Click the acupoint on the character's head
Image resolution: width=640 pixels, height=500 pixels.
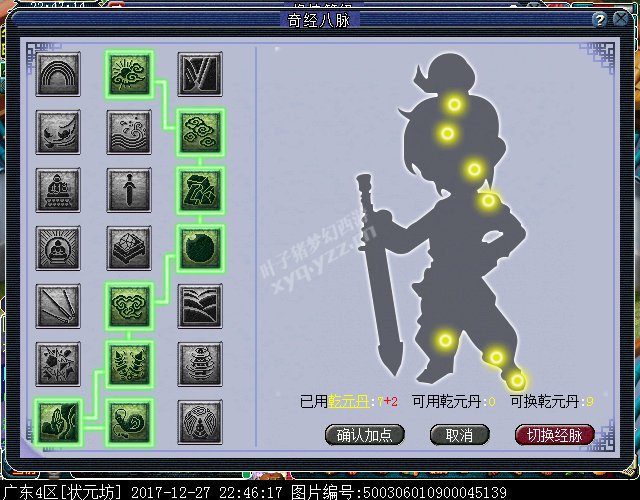[x=454, y=104]
